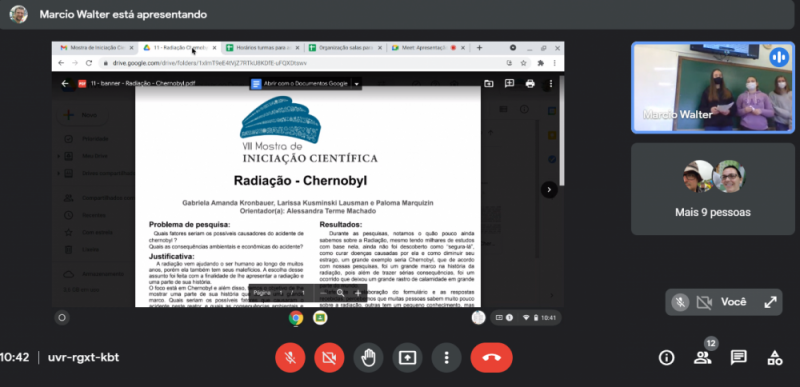Open the Mais 9 pessoas tile

click(713, 189)
